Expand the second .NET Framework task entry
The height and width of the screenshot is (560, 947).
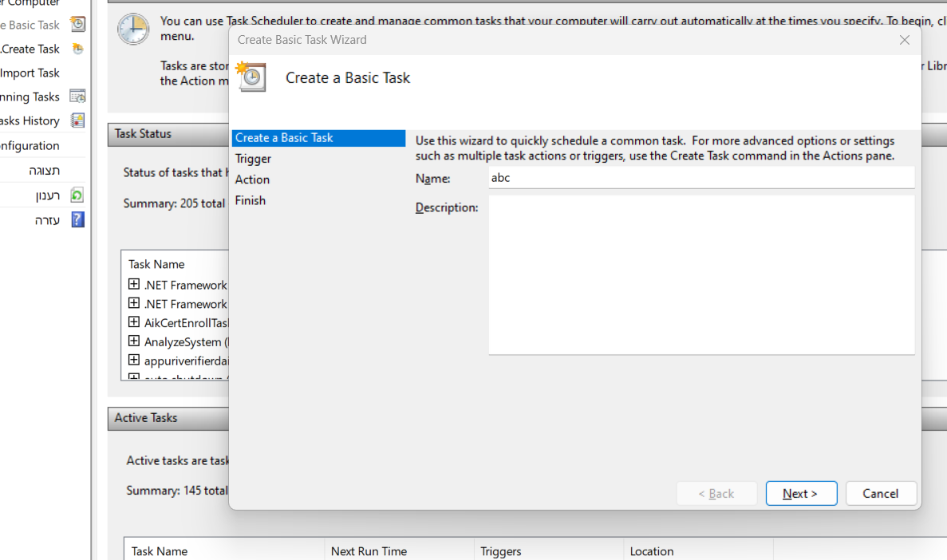tap(134, 303)
